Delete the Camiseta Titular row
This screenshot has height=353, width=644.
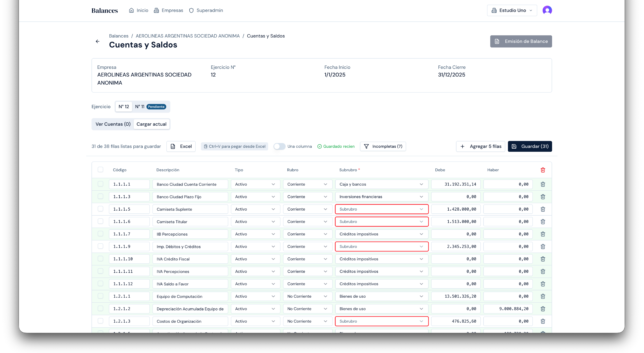click(x=543, y=221)
